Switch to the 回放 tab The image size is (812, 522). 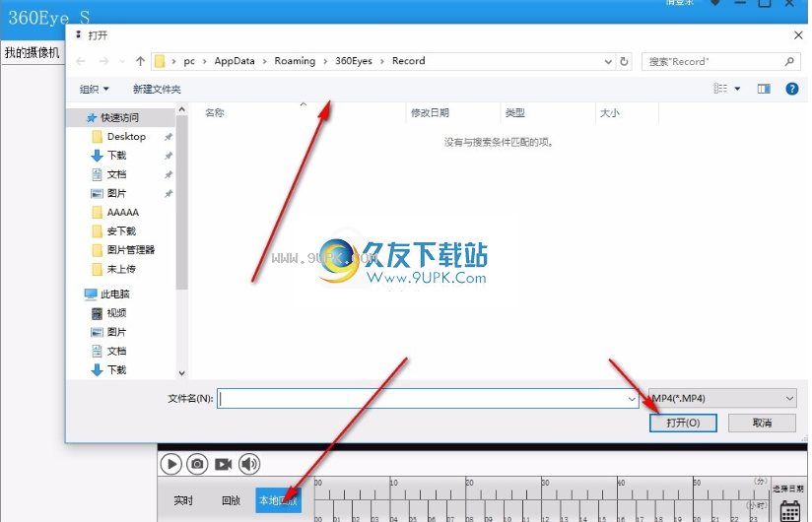coord(231,500)
